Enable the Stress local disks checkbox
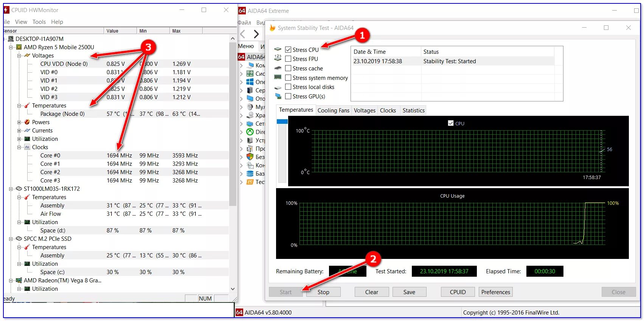Viewport: 644px width, 321px height. point(288,87)
